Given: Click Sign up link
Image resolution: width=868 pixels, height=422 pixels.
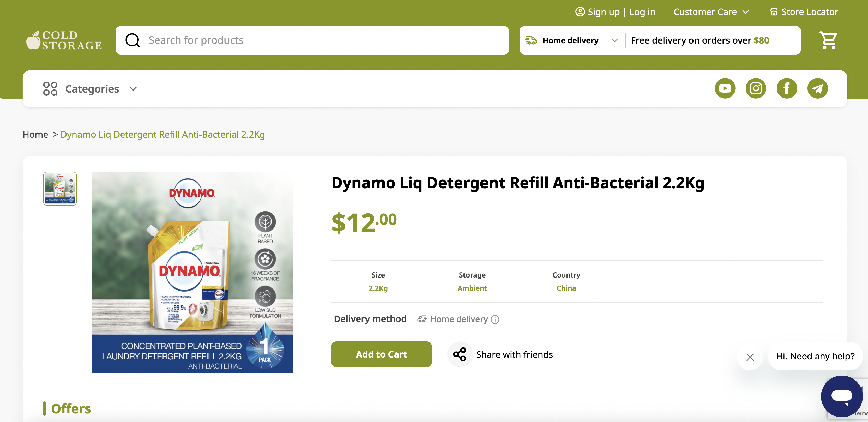Looking at the screenshot, I should (604, 12).
